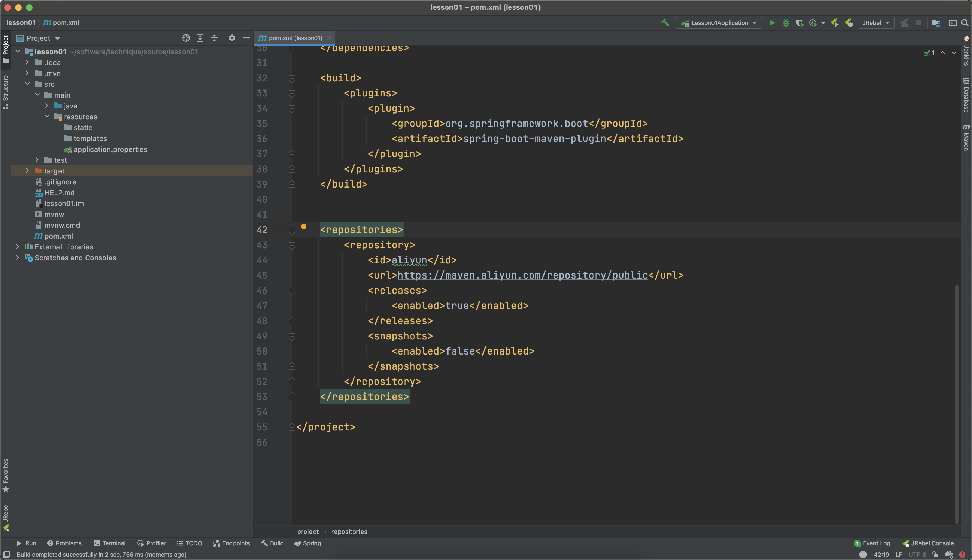Open dropdown arrow next to Profile icon

[823, 23]
